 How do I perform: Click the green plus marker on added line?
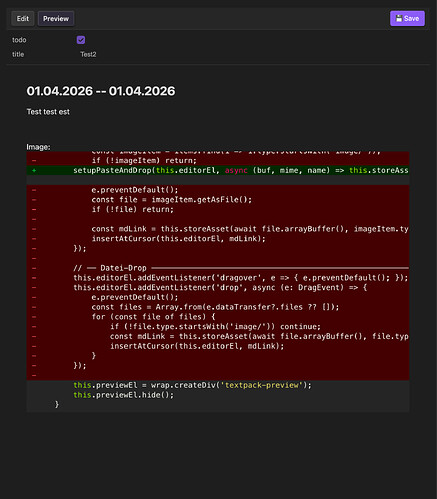tap(34, 170)
